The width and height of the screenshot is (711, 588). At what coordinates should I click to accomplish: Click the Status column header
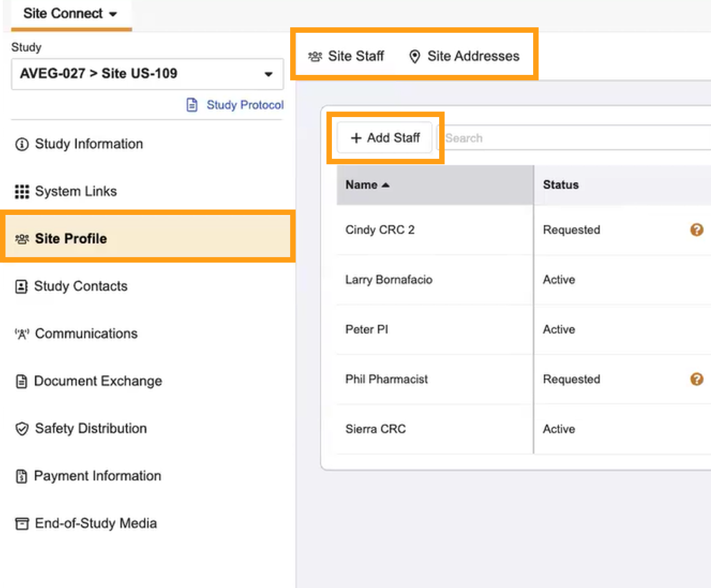click(560, 185)
